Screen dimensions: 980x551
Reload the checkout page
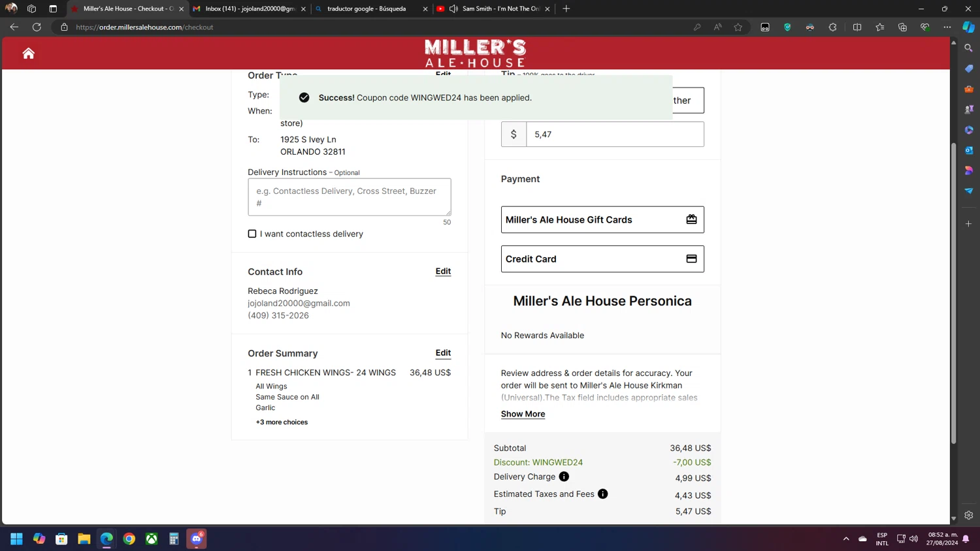coord(37,27)
